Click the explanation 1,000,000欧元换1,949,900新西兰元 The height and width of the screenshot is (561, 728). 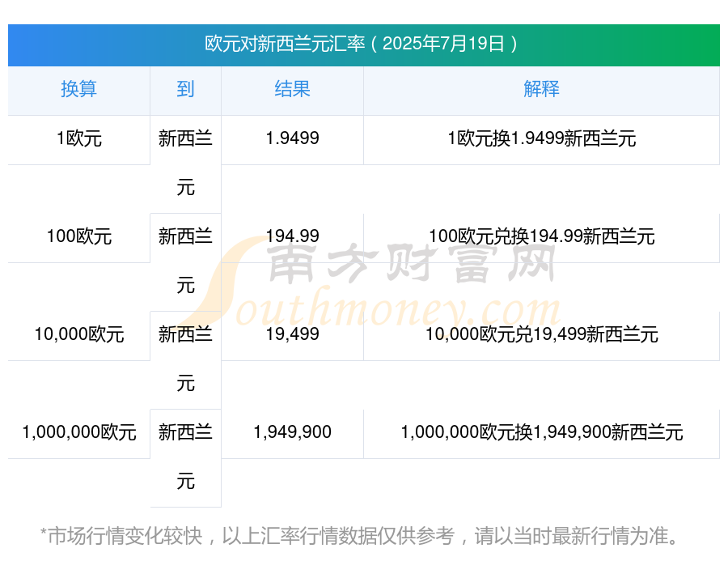pos(541,433)
